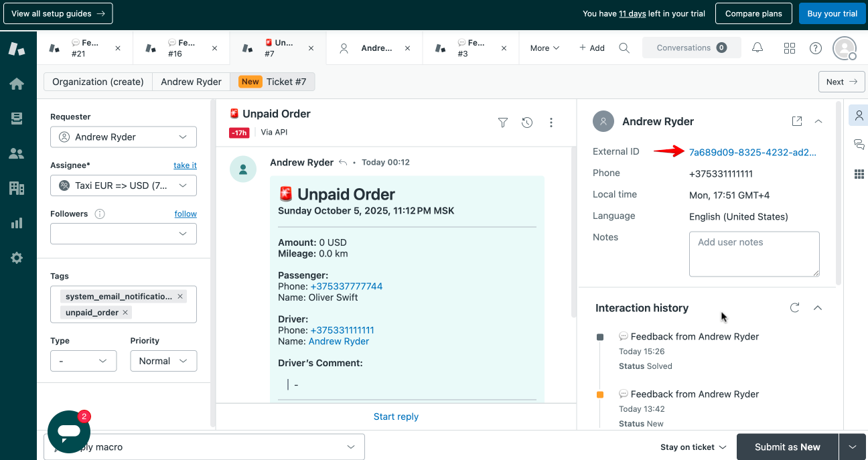
Task: Open the Andrew Ryder breadcrumb tab
Action: [x=191, y=82]
